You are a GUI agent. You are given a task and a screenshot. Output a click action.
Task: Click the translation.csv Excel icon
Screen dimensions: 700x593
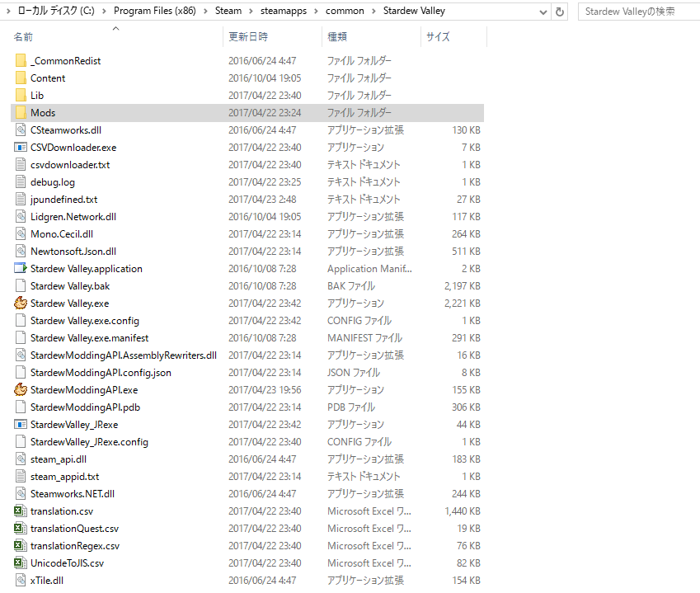point(21,511)
